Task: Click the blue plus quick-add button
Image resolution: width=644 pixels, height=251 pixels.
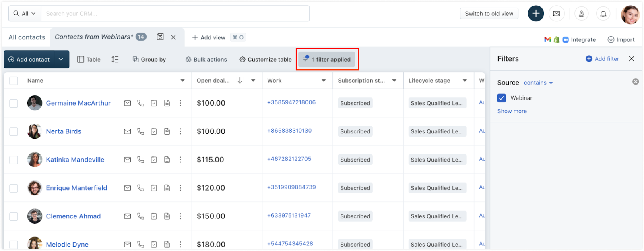Action: (536, 14)
